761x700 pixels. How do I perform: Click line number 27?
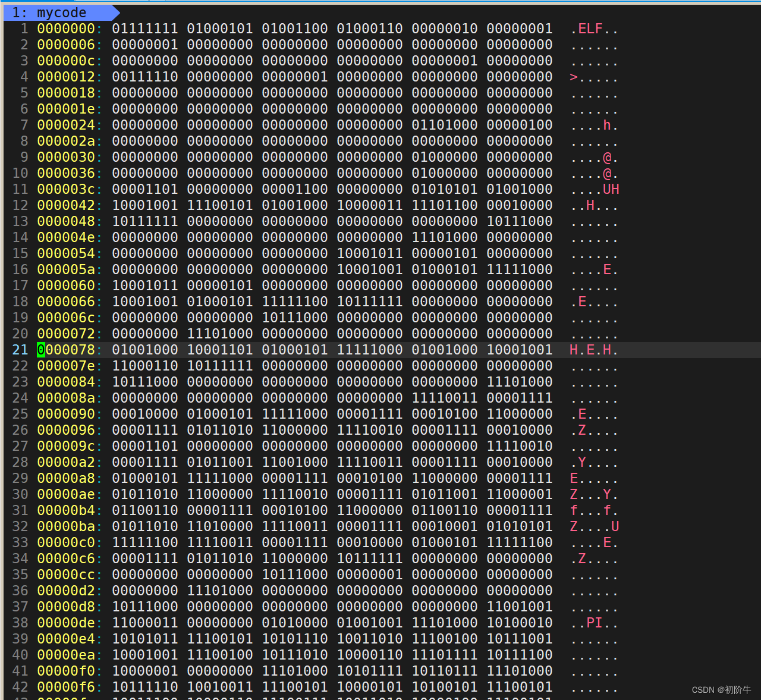(20, 446)
